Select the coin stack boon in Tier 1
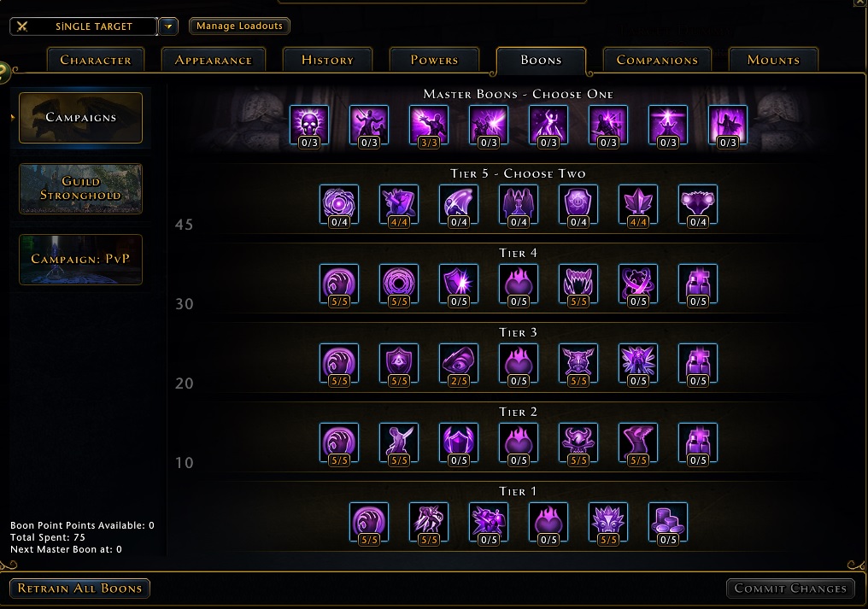The height and width of the screenshot is (609, 868). (667, 524)
